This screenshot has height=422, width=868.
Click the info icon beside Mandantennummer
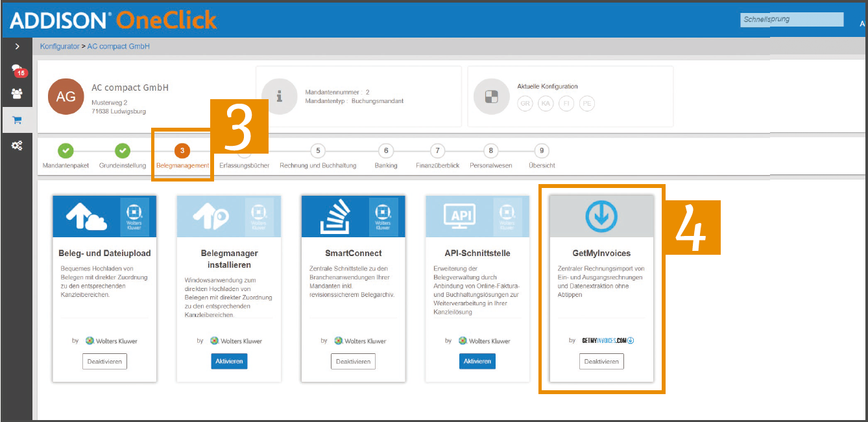tap(280, 97)
